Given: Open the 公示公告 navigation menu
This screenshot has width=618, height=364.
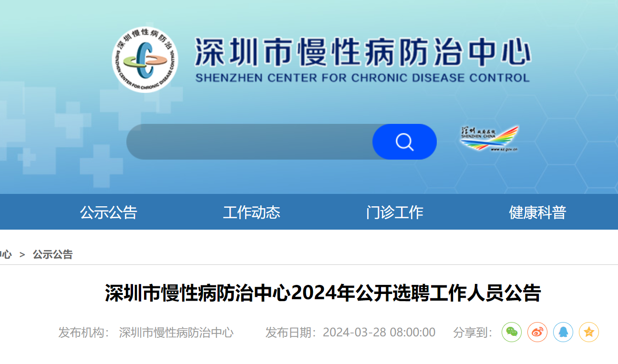Looking at the screenshot, I should click(x=109, y=212).
